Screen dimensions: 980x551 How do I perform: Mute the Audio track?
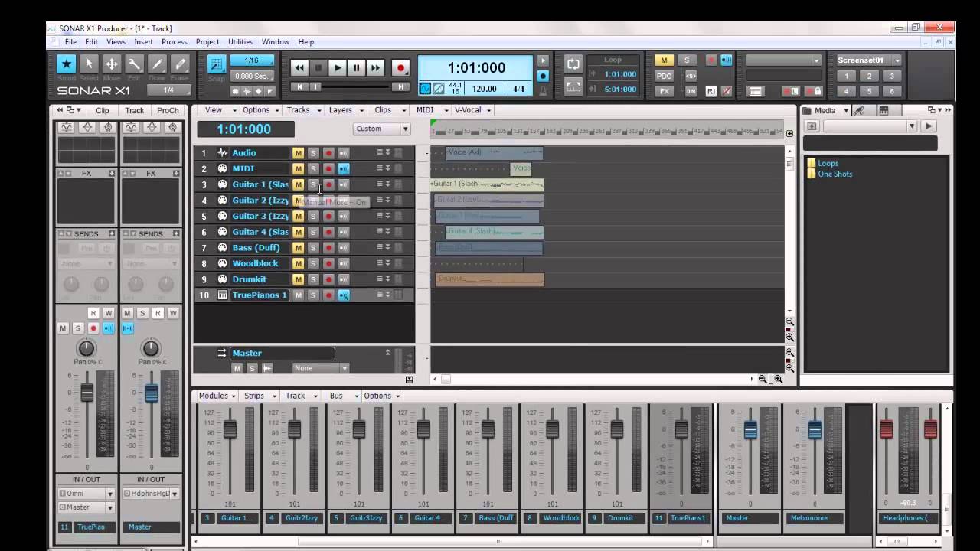coord(298,153)
